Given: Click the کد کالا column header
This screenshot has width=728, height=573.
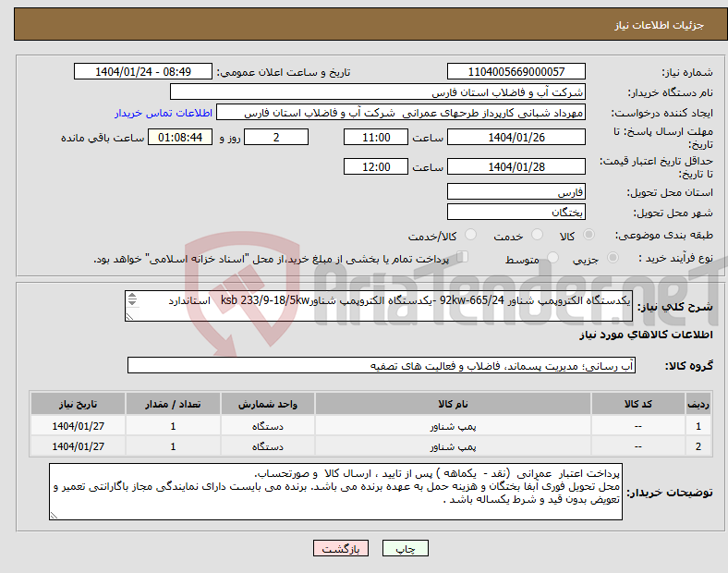Looking at the screenshot, I should pyautogui.click(x=638, y=404).
